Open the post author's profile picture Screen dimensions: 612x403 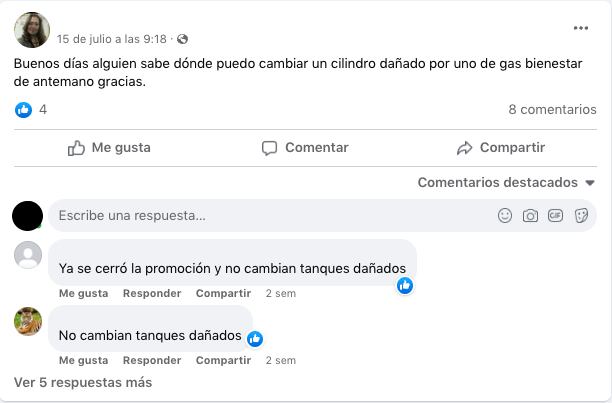click(x=32, y=30)
